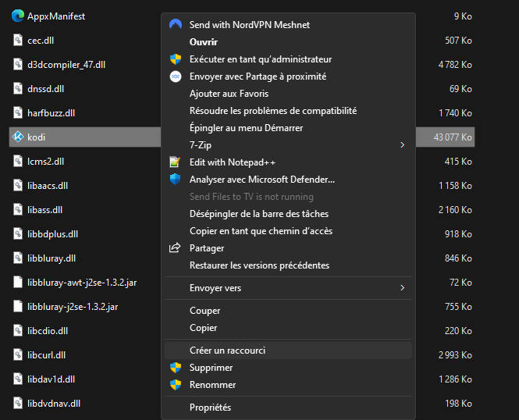The image size is (519, 420).
Task: Click the 2 993 Ko size value
Action: coord(455,355)
